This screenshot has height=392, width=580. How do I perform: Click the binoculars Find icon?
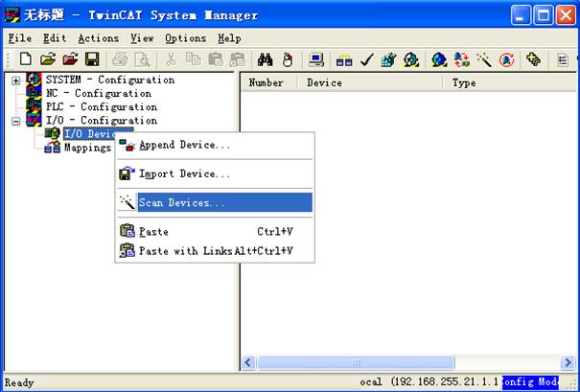point(266,60)
